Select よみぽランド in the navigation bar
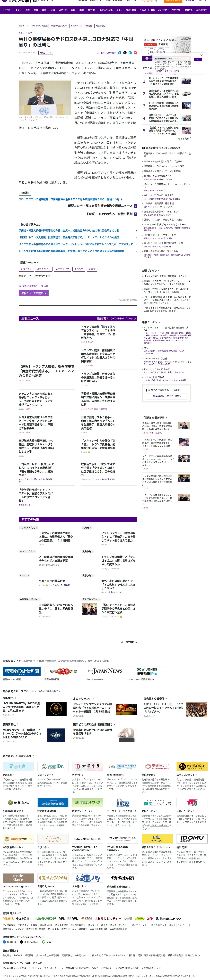 click(202, 10)
